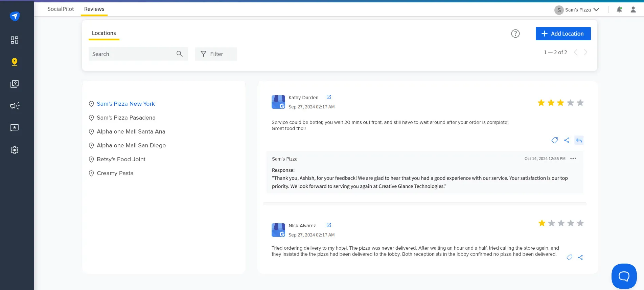The image size is (644, 290).
Task: Open the megaphone ads icon in sidebar
Action: coord(15,106)
